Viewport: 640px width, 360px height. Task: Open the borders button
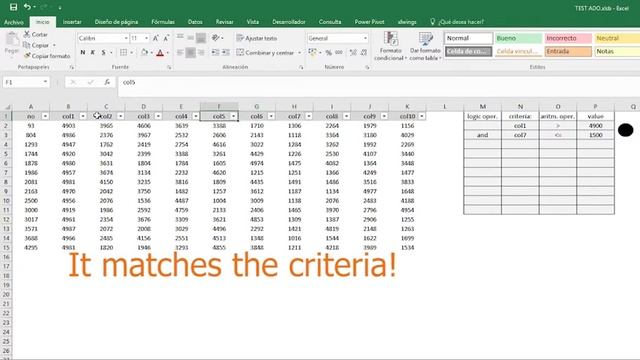pos(123,52)
